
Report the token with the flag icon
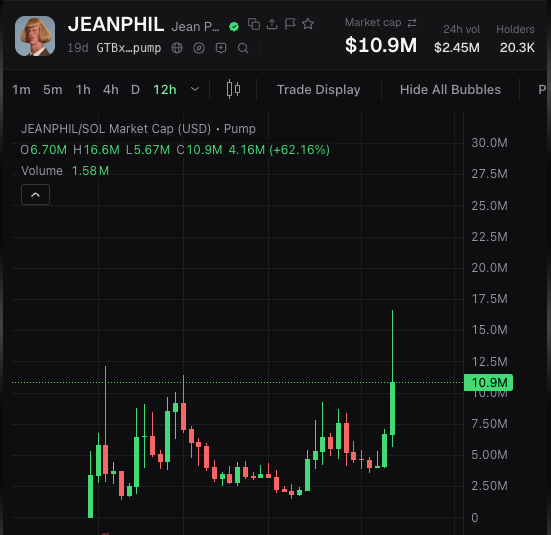click(x=290, y=24)
